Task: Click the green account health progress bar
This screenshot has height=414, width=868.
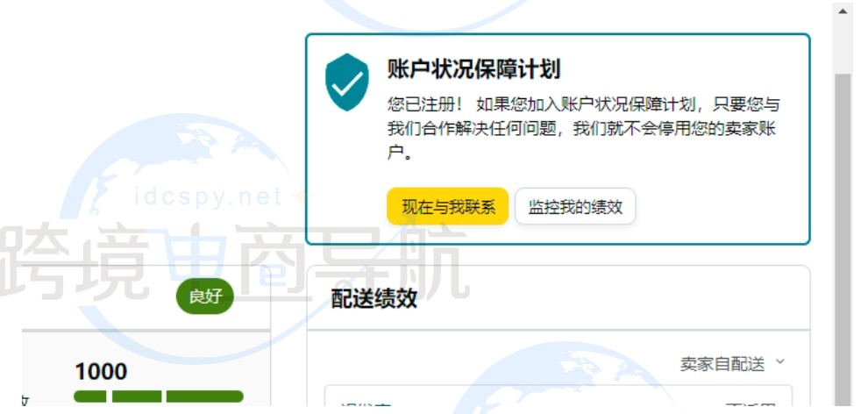Action: tap(159, 396)
